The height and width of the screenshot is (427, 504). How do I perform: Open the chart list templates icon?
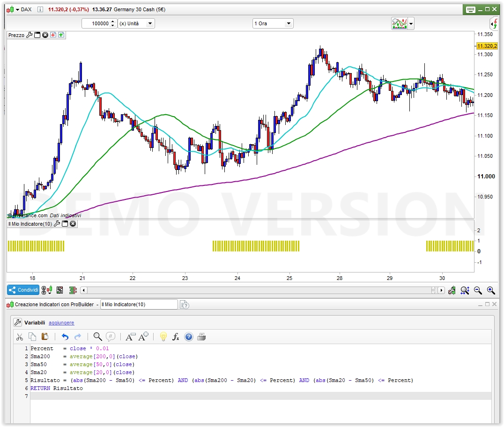[60, 290]
